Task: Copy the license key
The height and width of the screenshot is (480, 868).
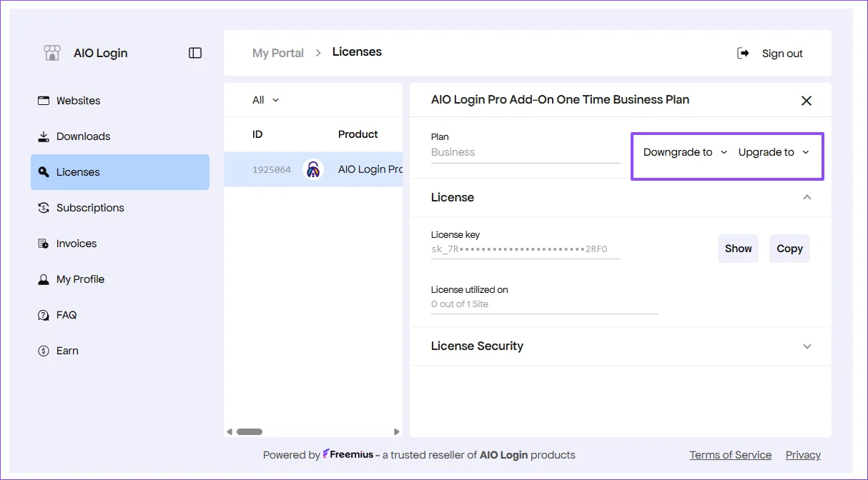Action: tap(789, 249)
